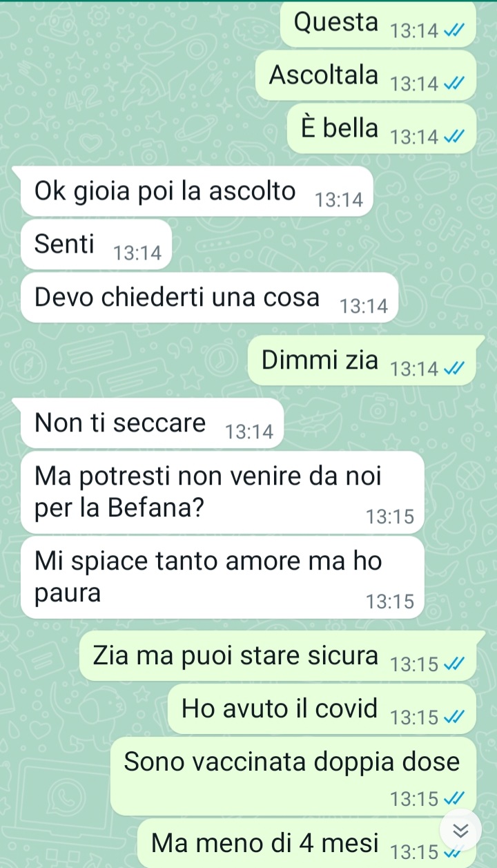Tap the 'Ma meno di 4 mesi' message

[306, 844]
